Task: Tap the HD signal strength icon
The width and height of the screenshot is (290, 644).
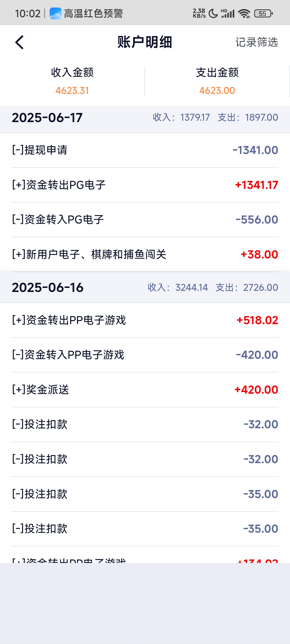Action: point(228,13)
